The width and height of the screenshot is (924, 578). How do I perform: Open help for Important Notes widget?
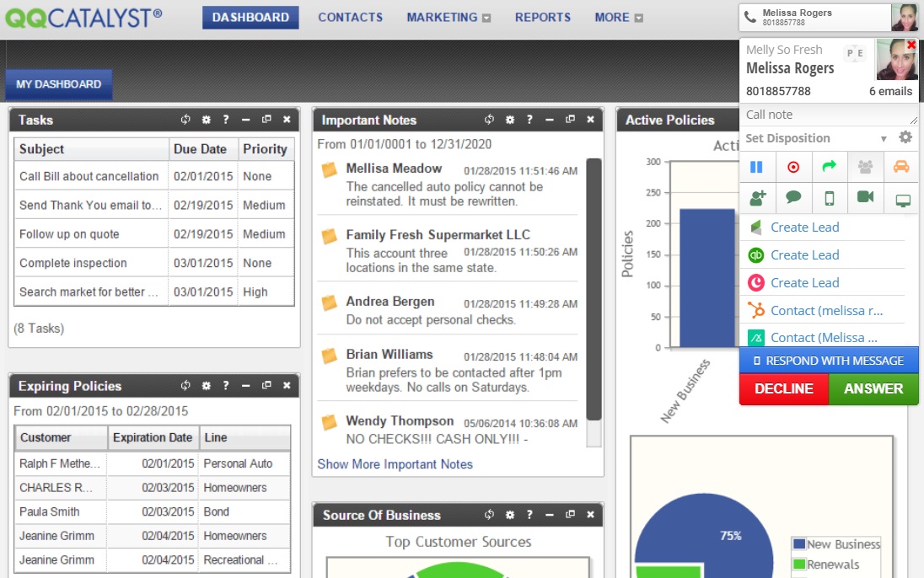(x=529, y=120)
